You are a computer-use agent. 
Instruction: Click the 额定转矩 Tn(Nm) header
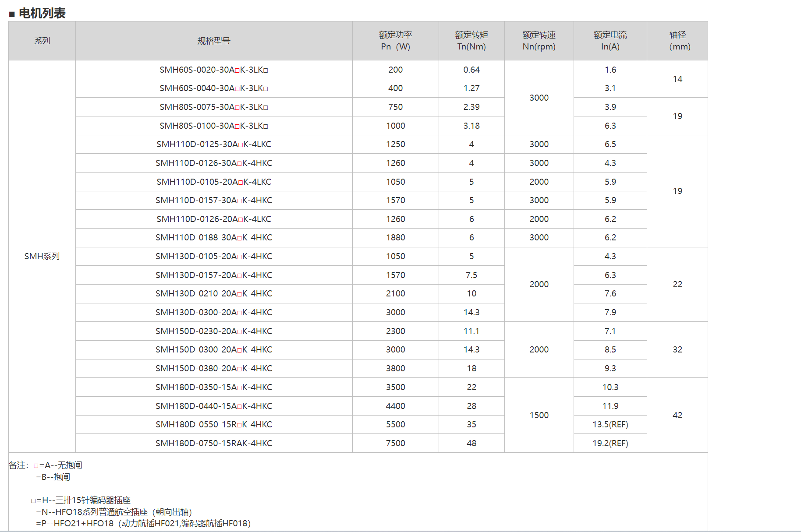(471, 41)
